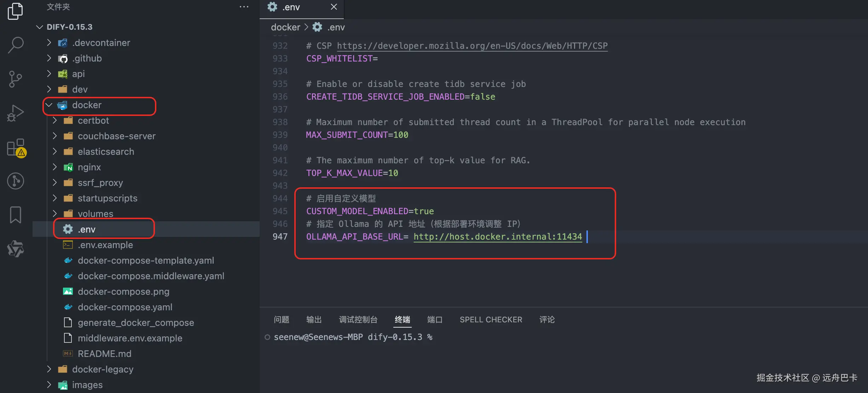Switch to the SPELL CHECKER panel tab

491,319
